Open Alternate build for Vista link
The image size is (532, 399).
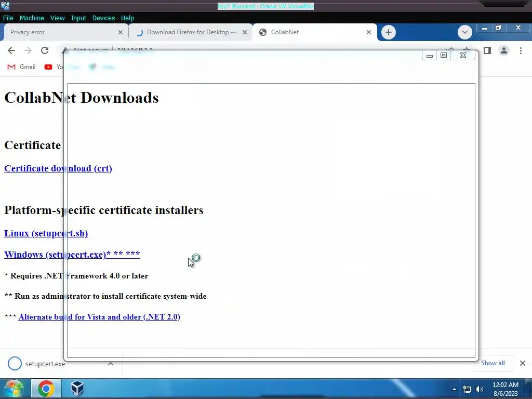(99, 316)
